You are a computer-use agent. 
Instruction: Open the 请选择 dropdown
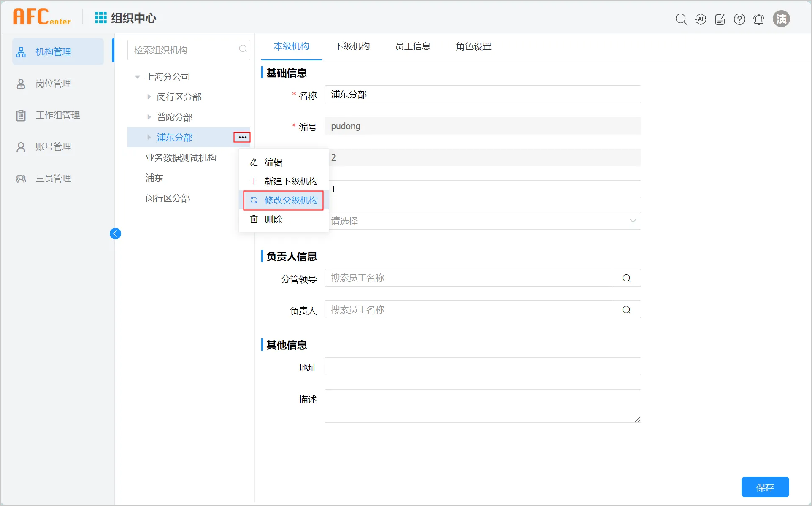pos(482,221)
